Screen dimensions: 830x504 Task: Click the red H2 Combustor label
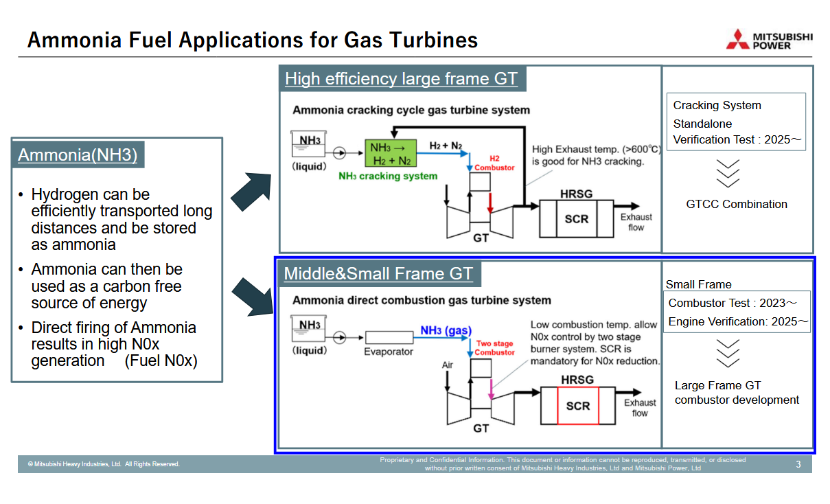pos(494,163)
